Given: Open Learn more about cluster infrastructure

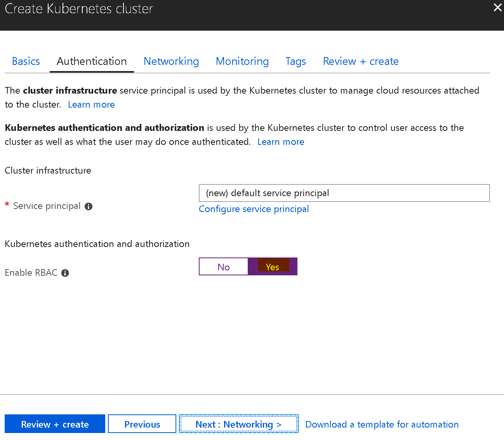Looking at the screenshot, I should 91,104.
